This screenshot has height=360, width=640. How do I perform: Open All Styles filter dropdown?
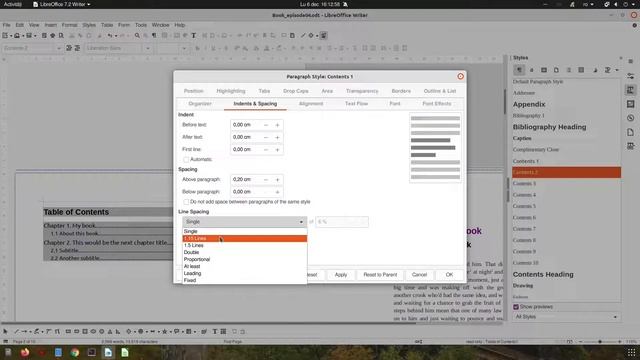coord(567,317)
